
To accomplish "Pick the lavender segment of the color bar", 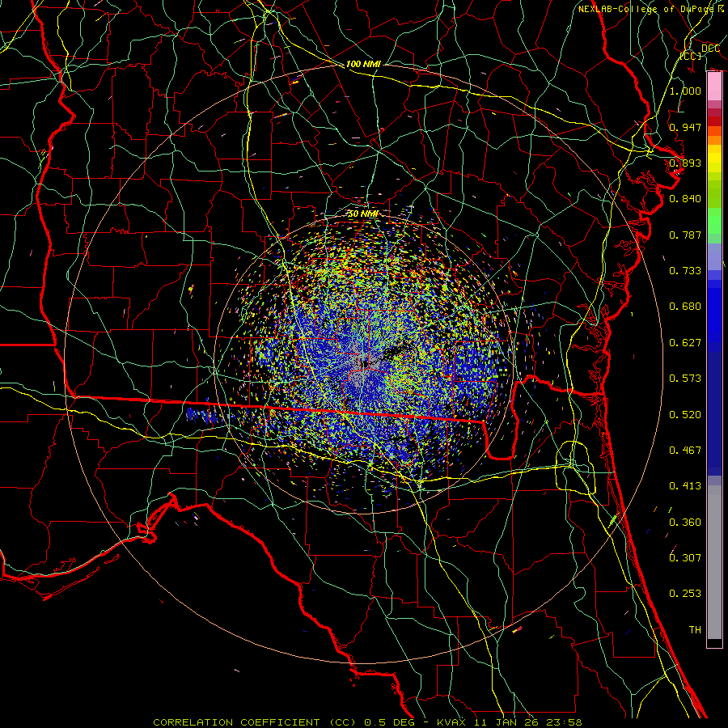I will [714, 256].
